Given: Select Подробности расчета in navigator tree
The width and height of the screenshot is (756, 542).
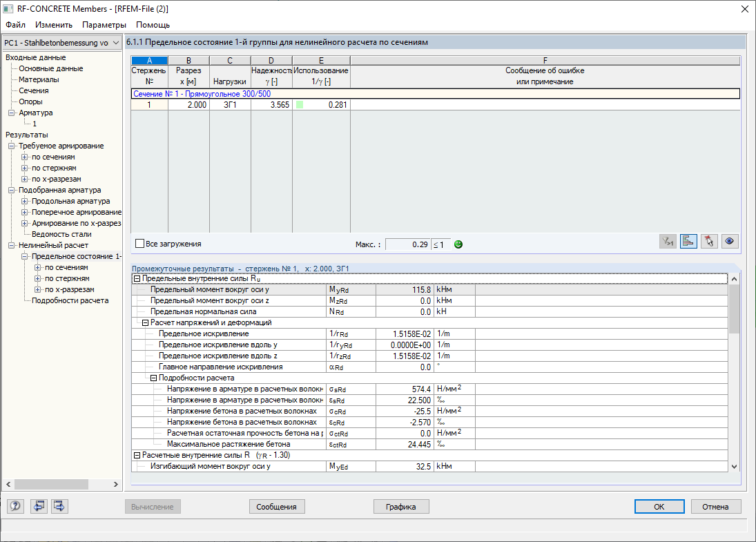Looking at the screenshot, I should click(70, 300).
